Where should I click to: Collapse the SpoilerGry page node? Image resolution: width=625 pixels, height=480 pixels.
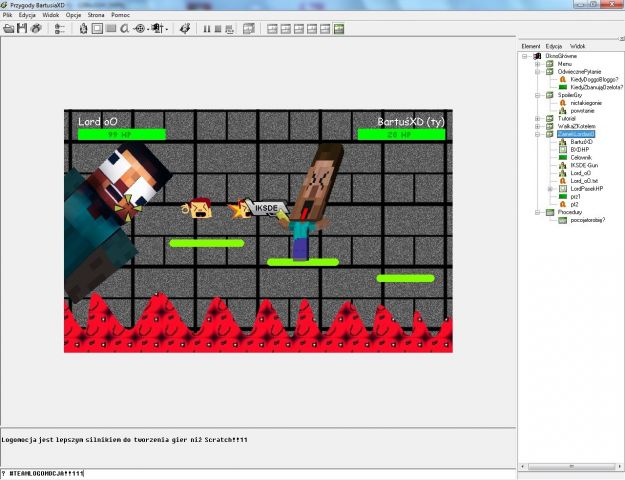537,95
